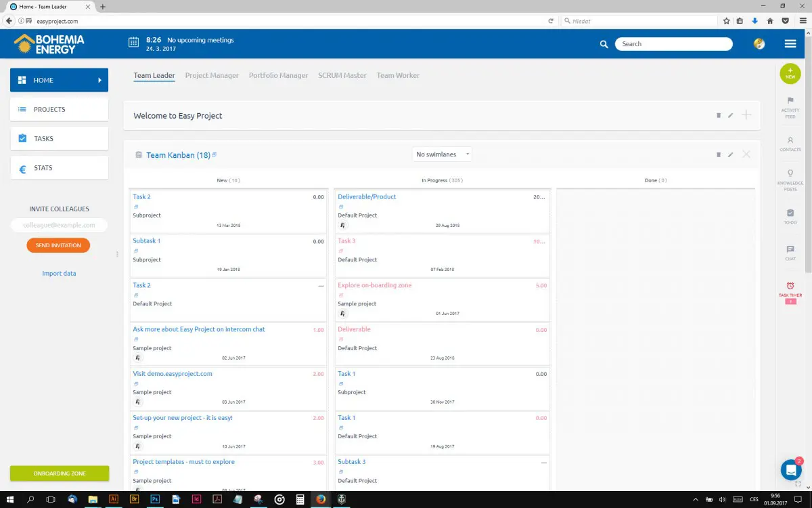Open the SCRUM Master tab
The width and height of the screenshot is (812, 508).
[x=342, y=75]
